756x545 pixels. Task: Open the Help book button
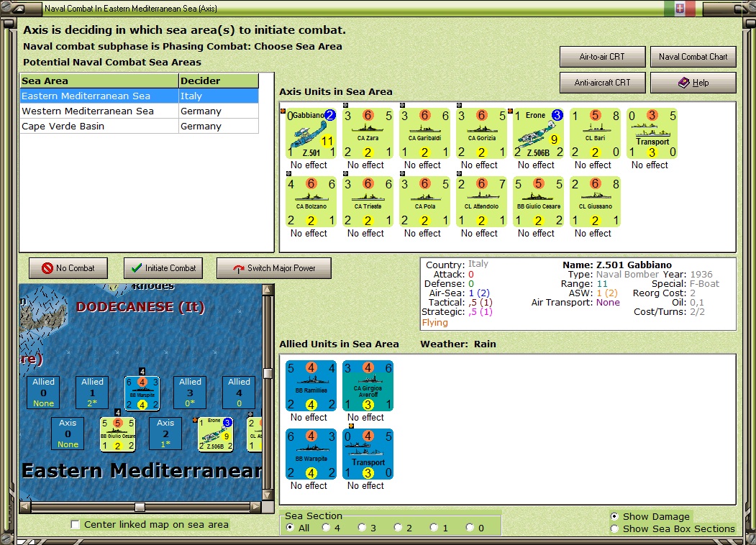coord(693,83)
